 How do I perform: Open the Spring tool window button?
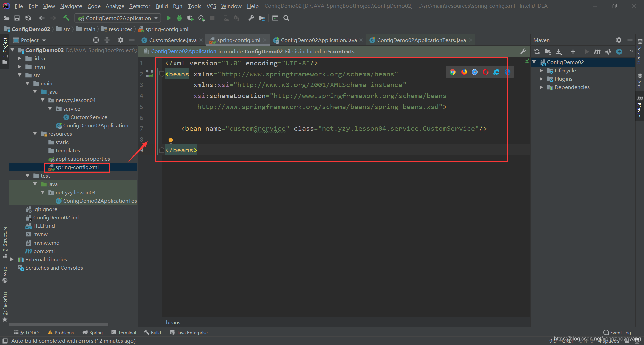(93, 333)
